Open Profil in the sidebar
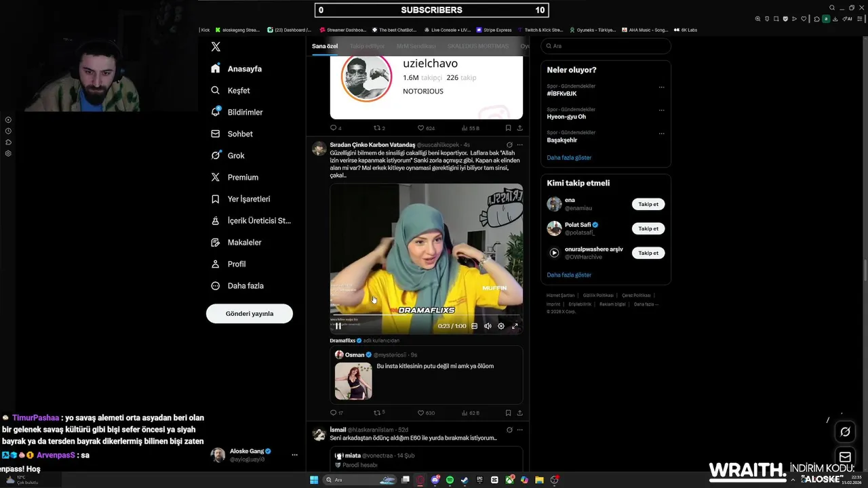Screen dimensions: 868x488 228,264
